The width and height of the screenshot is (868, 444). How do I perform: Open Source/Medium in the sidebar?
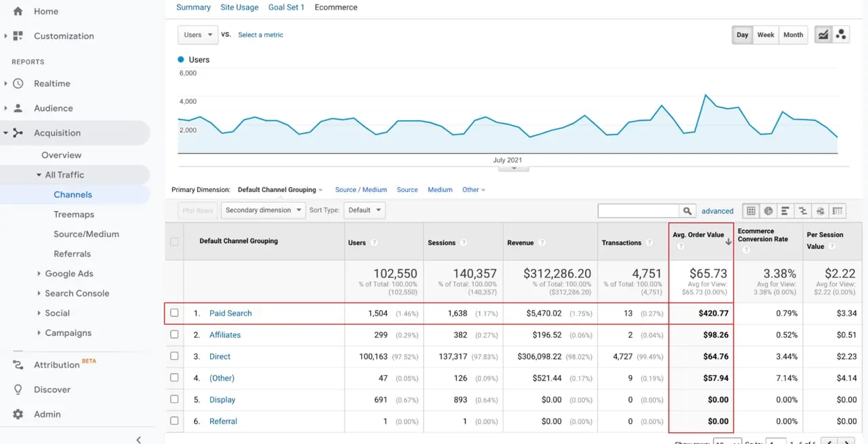[x=86, y=234]
